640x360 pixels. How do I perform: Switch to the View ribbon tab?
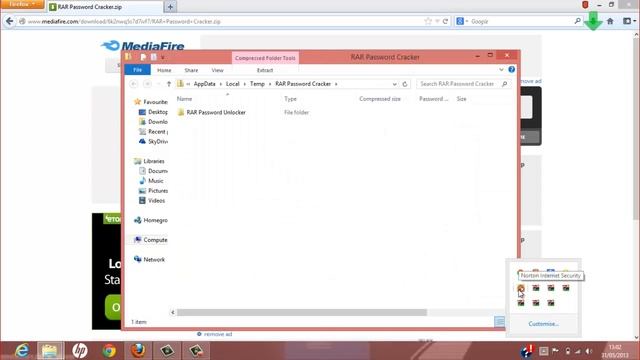pos(218,70)
